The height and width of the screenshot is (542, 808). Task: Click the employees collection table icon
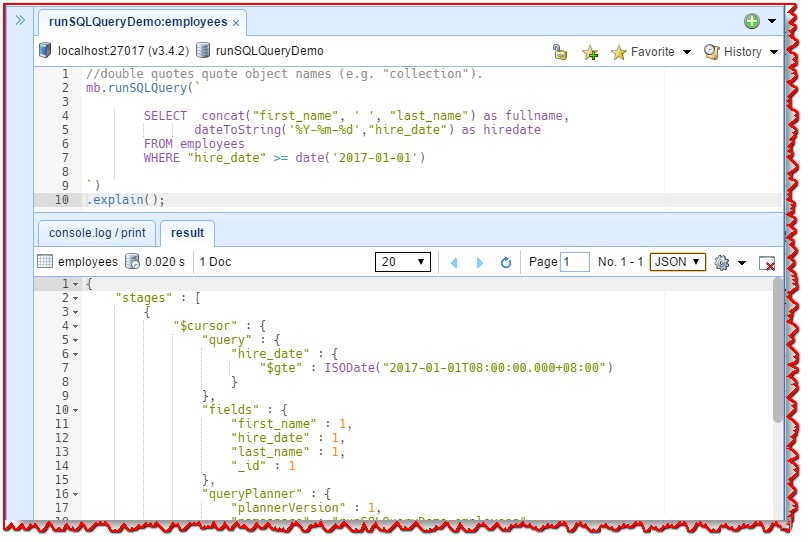click(x=45, y=262)
